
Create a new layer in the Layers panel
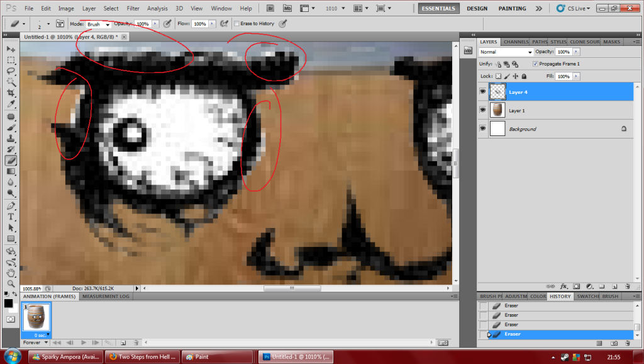tap(615, 287)
